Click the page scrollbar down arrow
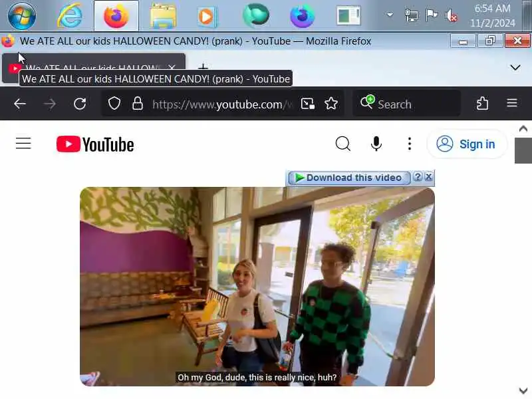The image size is (532, 399). [523, 390]
